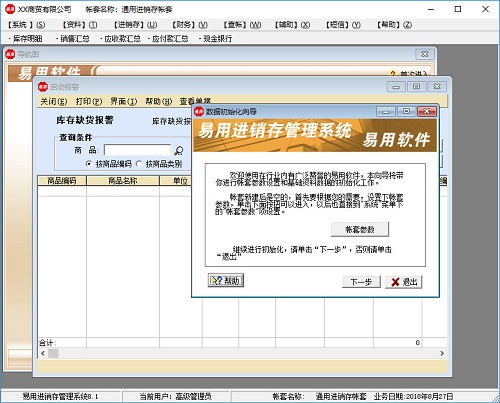This screenshot has width=500, height=403.
Task: Open the 短信 (Y) menu
Action: [x=343, y=25]
